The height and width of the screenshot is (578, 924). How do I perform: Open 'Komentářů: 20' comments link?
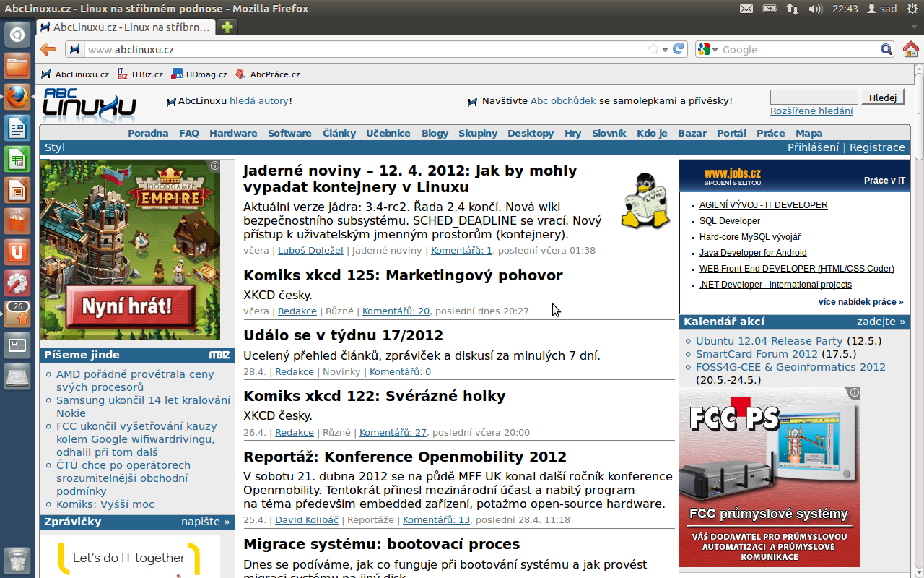point(396,311)
